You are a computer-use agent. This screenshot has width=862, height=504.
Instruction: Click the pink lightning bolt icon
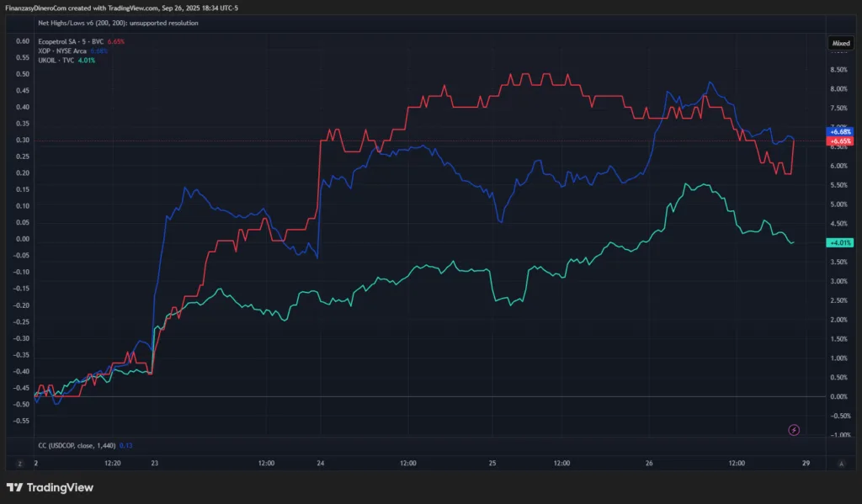coord(794,430)
